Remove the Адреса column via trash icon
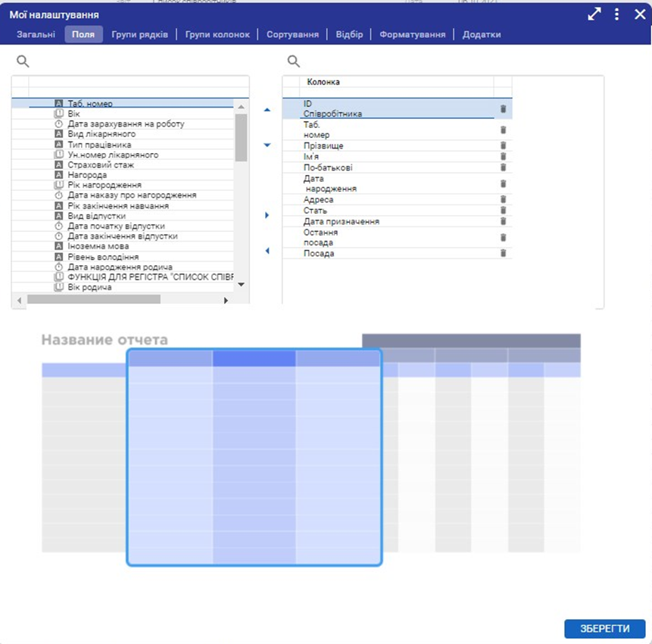Image resolution: width=652 pixels, height=644 pixels. coord(503,199)
